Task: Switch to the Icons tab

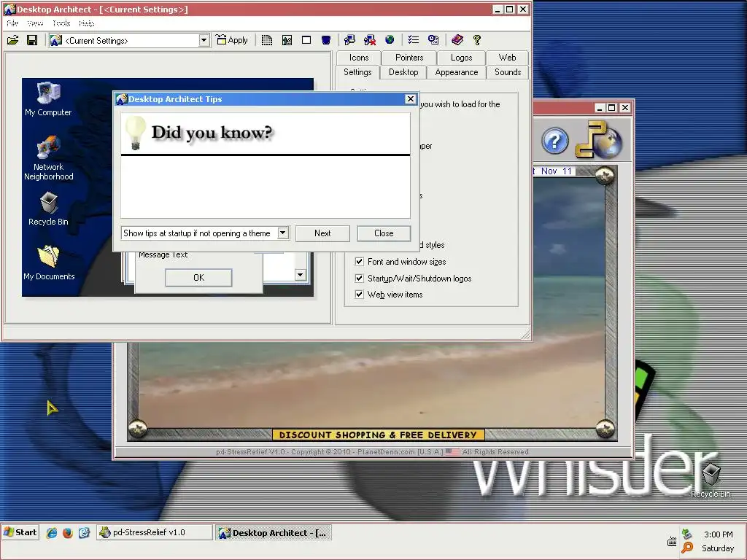Action: 359,58
